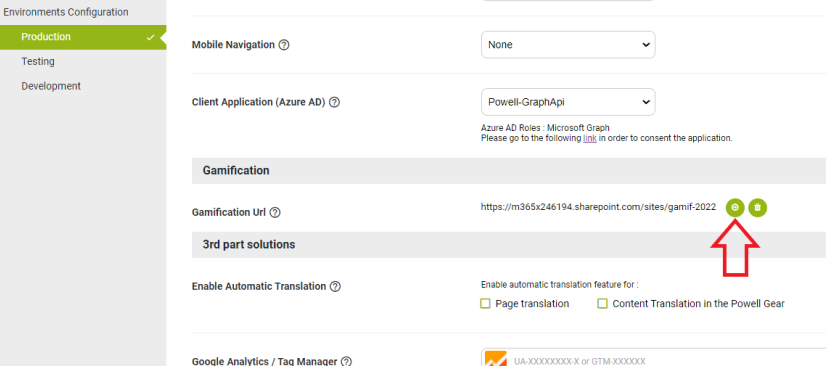Click the Google Analytics / Tag Manager label
The width and height of the screenshot is (826, 366).
point(264,362)
